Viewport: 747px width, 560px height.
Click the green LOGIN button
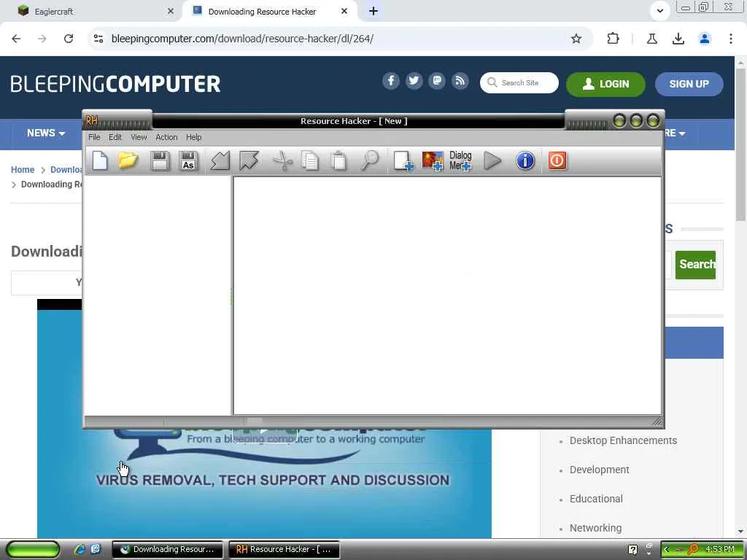605,85
